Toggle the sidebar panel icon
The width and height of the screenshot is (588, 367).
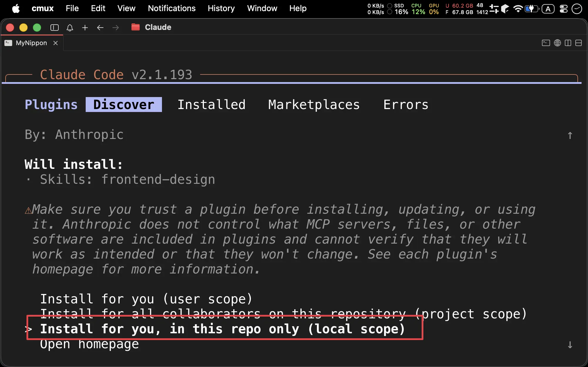(55, 28)
